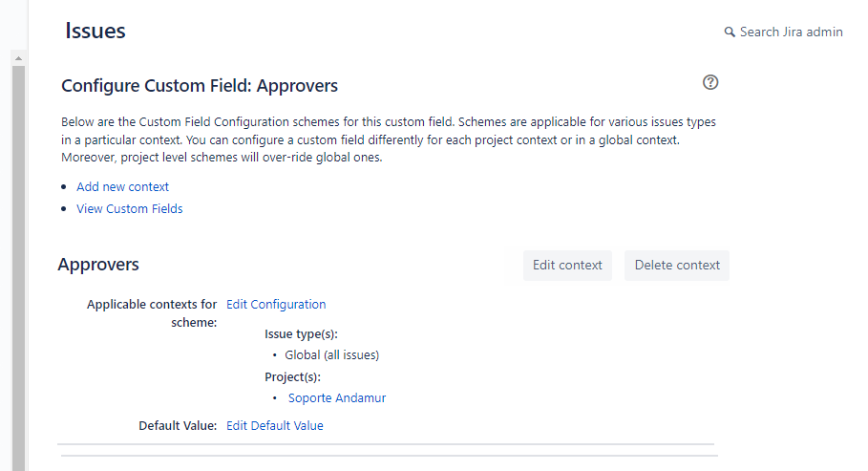The height and width of the screenshot is (471, 868).
Task: Click the vertical scrollbar thumb
Action: pos(18,266)
